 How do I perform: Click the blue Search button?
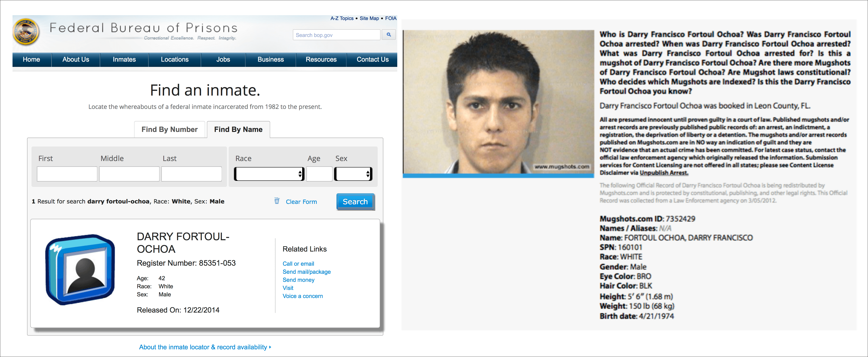point(355,202)
